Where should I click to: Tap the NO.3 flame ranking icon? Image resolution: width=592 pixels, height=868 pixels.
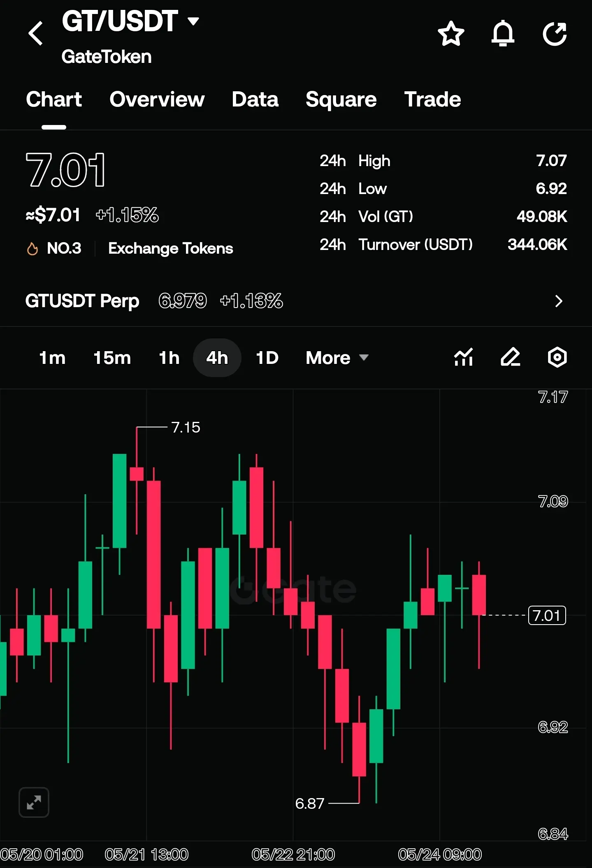coord(33,248)
